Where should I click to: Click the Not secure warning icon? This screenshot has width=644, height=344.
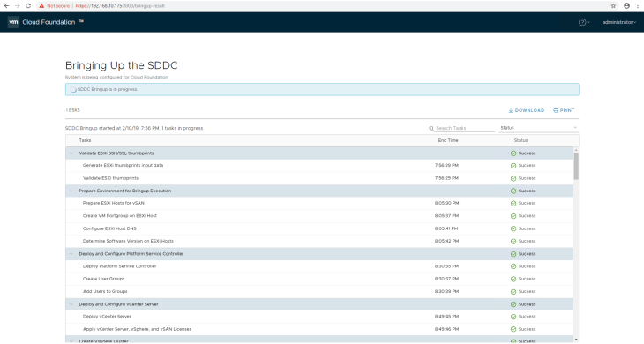(41, 6)
